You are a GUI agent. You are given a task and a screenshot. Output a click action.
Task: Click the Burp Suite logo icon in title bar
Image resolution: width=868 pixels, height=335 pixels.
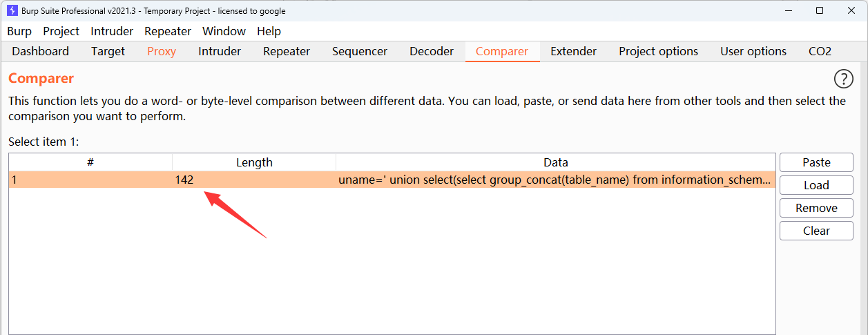coord(12,10)
